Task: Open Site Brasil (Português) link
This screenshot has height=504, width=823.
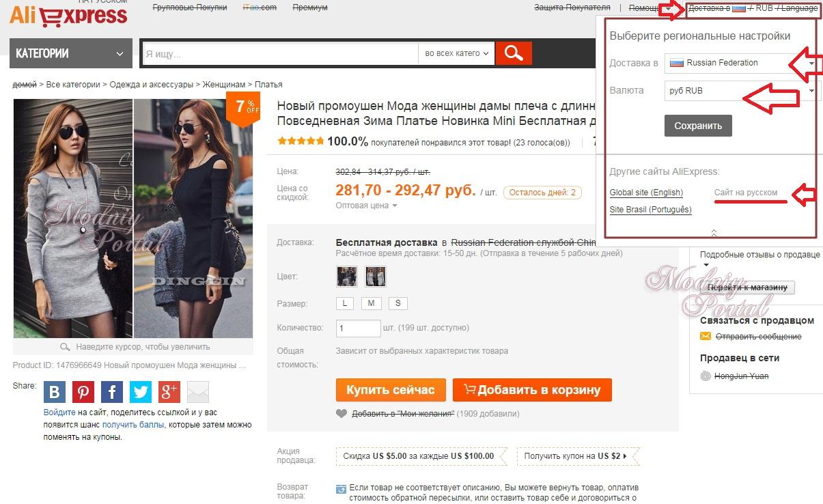Action: [651, 210]
